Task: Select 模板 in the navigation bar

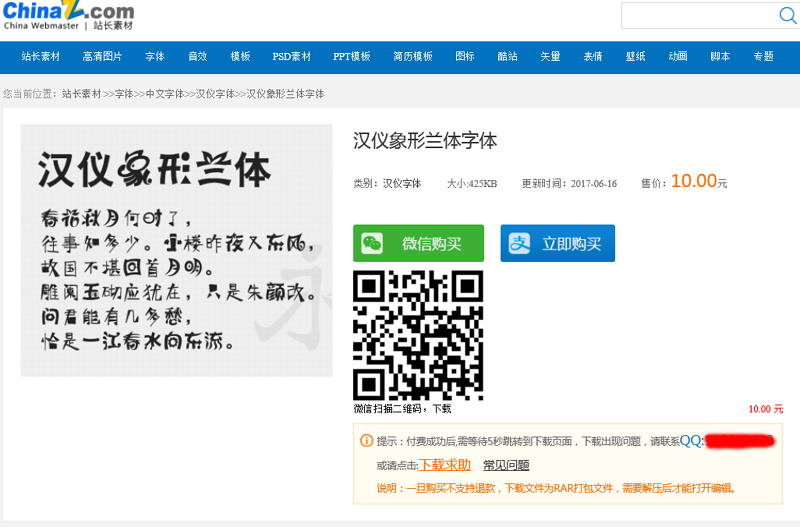Action: pos(240,57)
